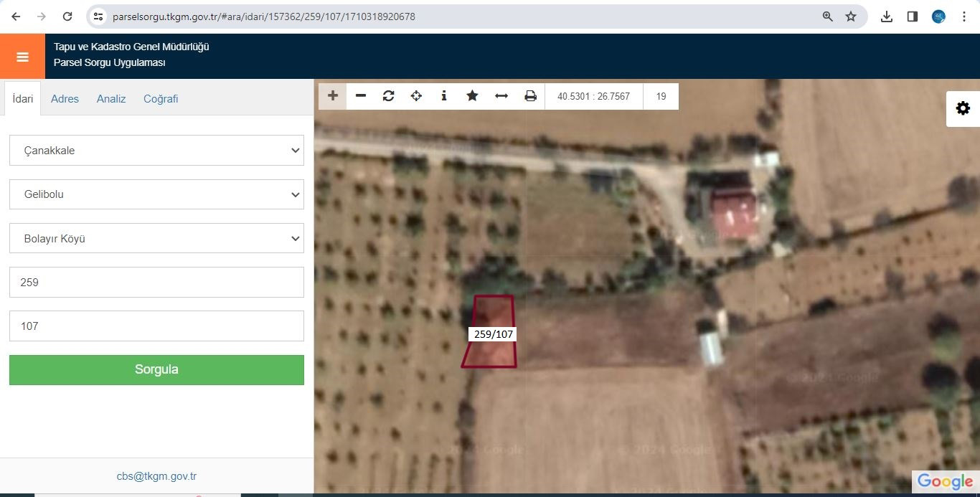Open the Bolayır Köyü neighborhood dropdown
Viewport: 980px width, 497px height.
156,238
